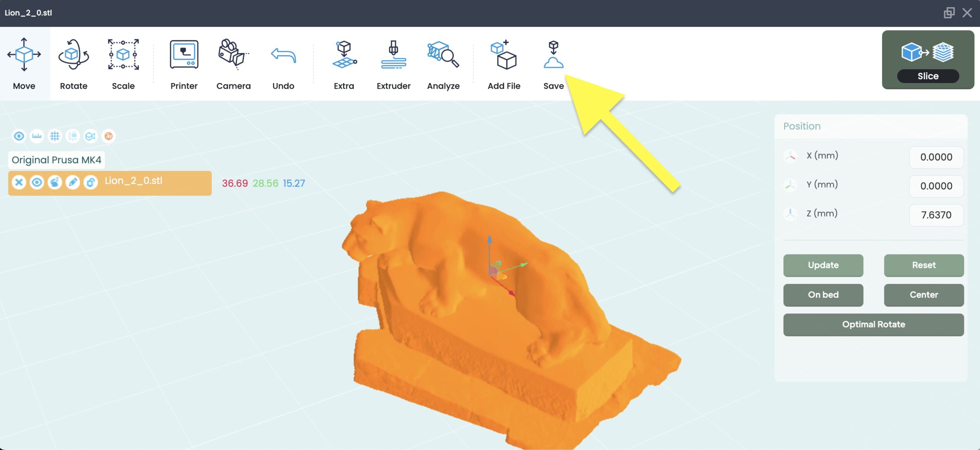Click the X axis icon in Position panel
The height and width of the screenshot is (450, 980).
click(790, 156)
